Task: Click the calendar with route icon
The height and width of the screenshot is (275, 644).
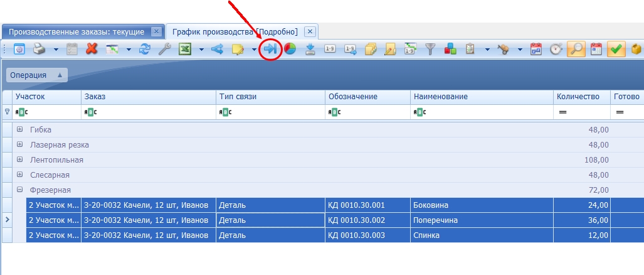Action: [x=536, y=50]
